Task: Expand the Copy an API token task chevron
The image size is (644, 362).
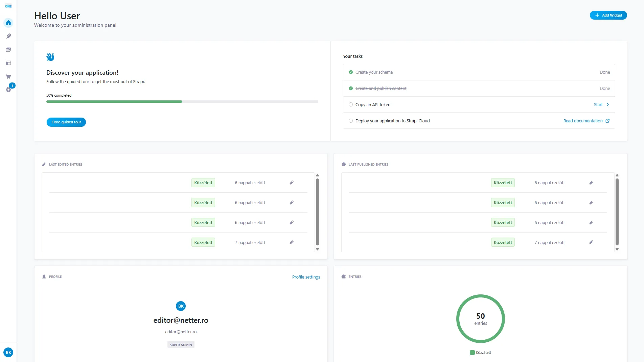Action: (607, 104)
